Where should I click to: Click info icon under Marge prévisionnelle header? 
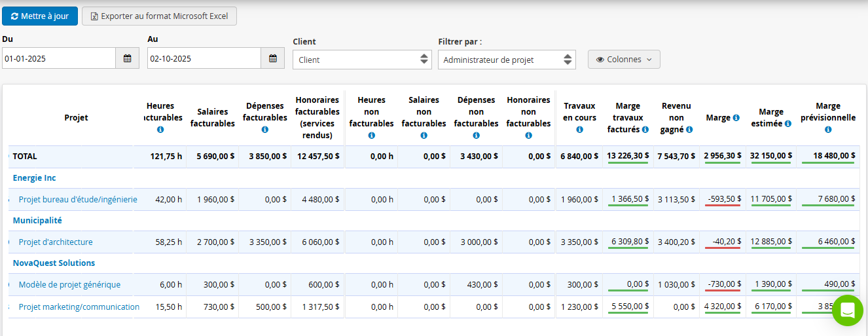point(828,130)
